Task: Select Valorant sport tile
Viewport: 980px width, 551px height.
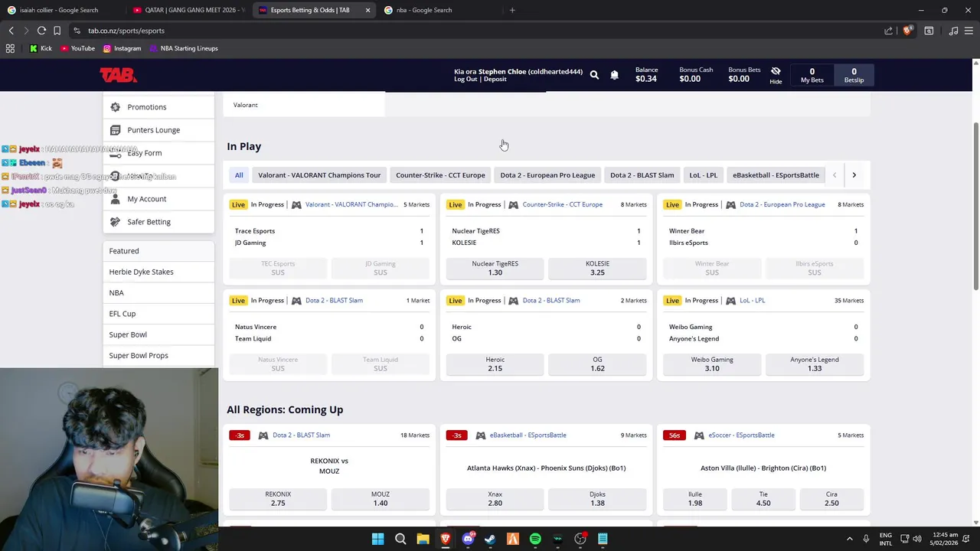Action: tap(304, 105)
